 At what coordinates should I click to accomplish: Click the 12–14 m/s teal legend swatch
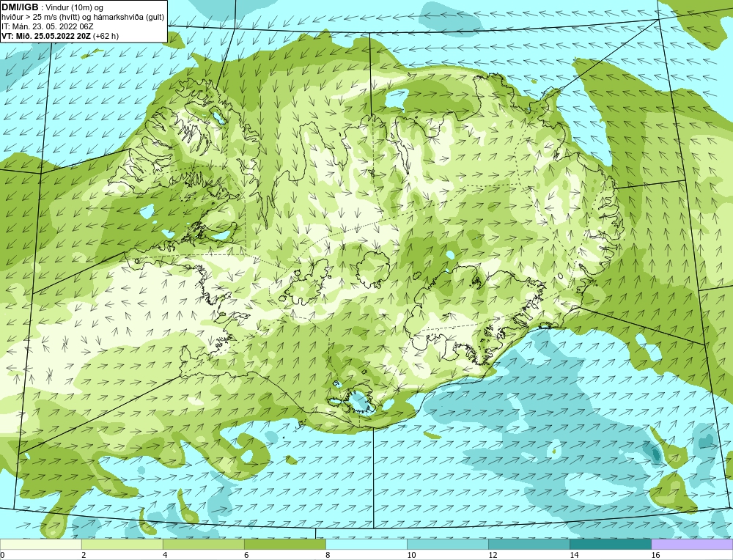click(528, 545)
